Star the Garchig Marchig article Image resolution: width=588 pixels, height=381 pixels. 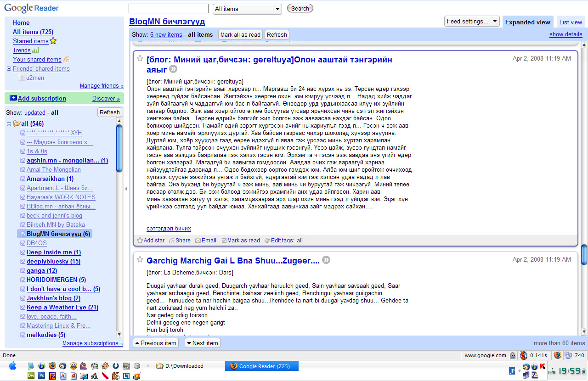click(140, 259)
